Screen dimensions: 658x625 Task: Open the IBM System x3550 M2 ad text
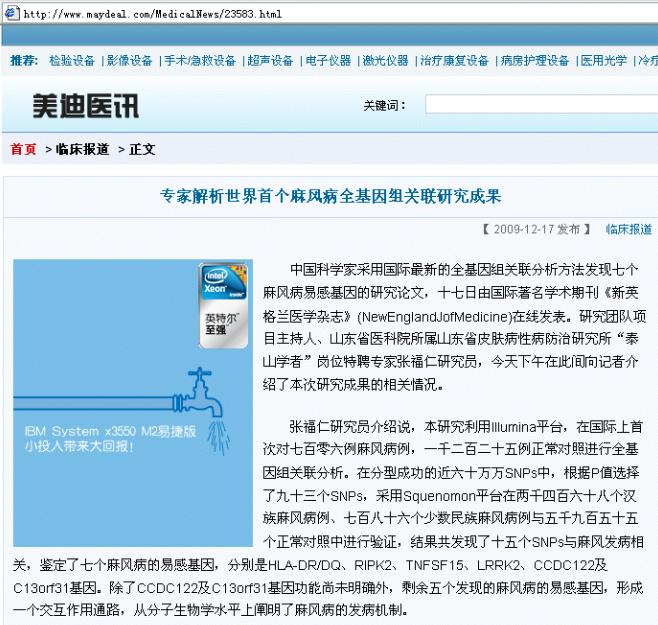tap(110, 439)
